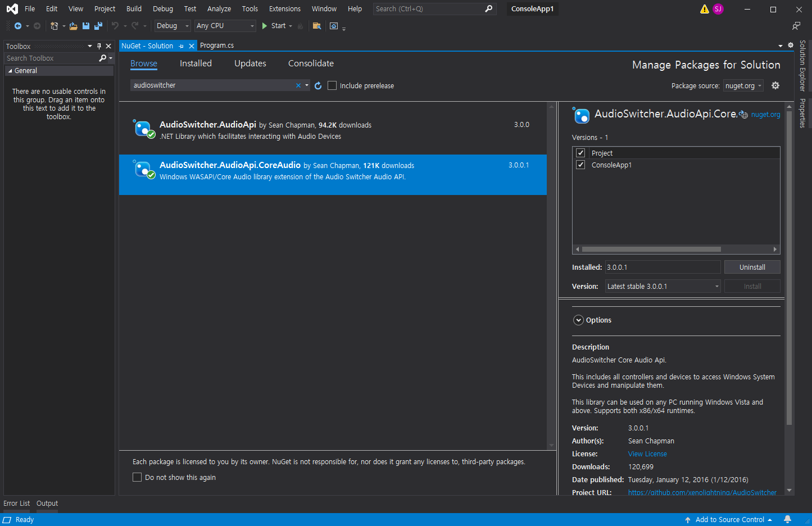Click the yellow warning notification icon

coord(704,9)
